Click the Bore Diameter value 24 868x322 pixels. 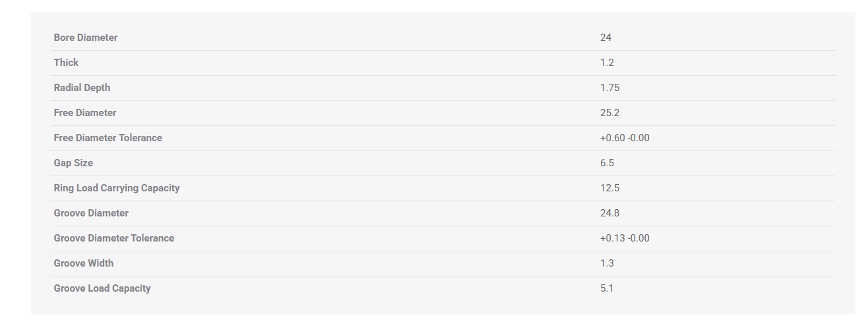click(x=605, y=38)
